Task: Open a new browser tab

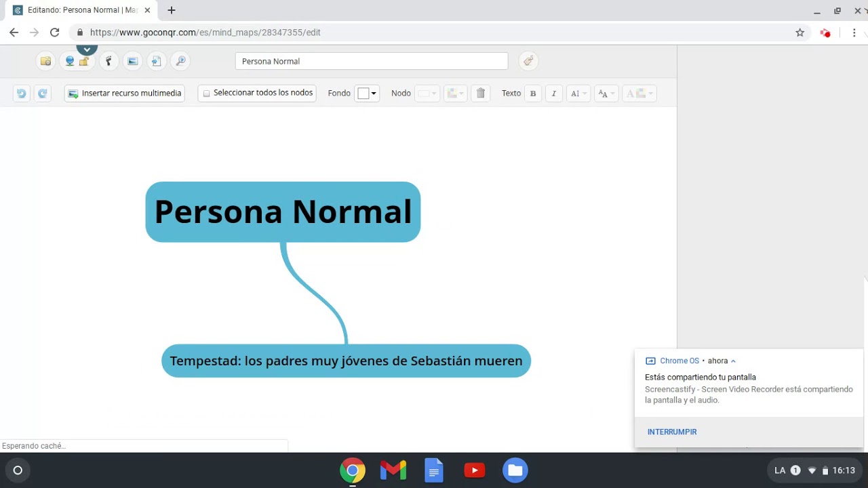Action: click(x=172, y=10)
